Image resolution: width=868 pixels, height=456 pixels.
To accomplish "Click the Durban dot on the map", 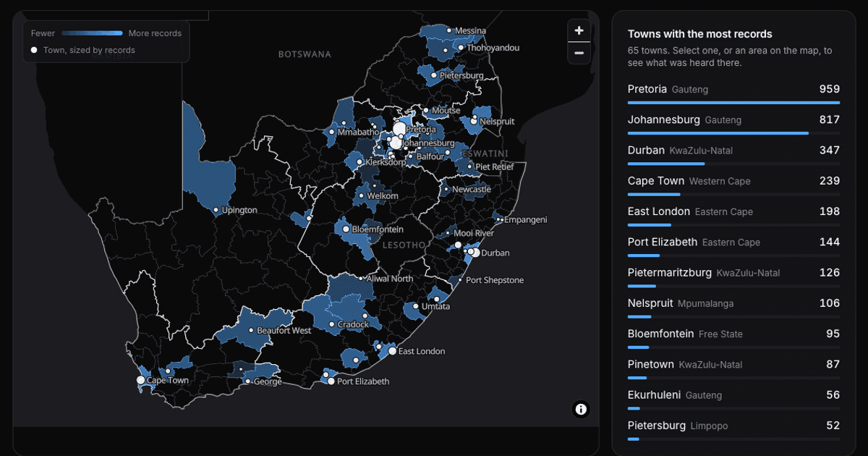I will point(476,253).
